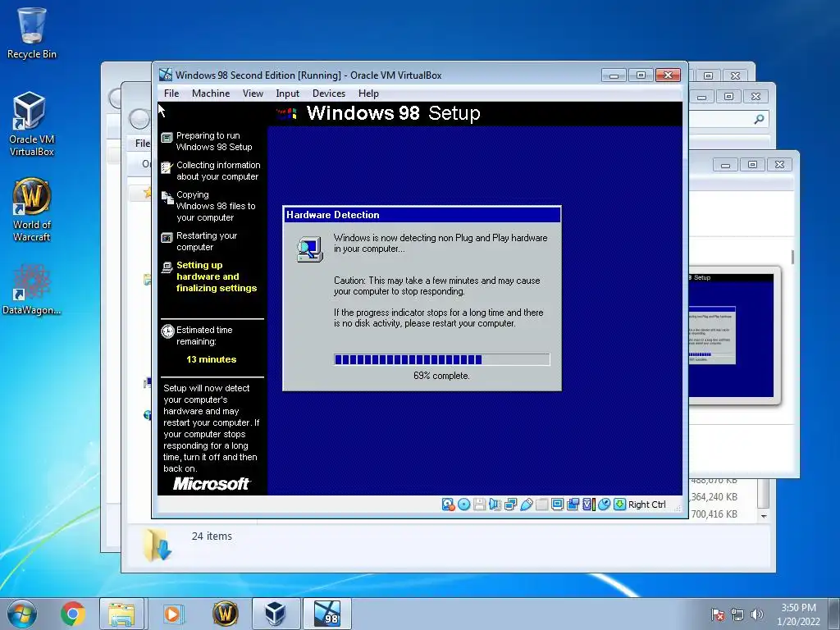The width and height of the screenshot is (840, 630).
Task: Click the optical disc drive status icon
Action: 464,504
